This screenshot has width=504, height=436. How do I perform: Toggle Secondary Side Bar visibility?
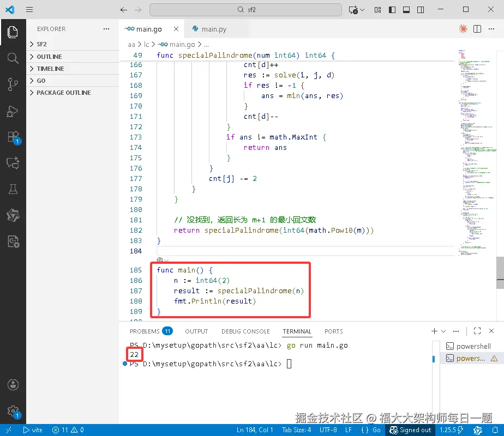point(421,10)
